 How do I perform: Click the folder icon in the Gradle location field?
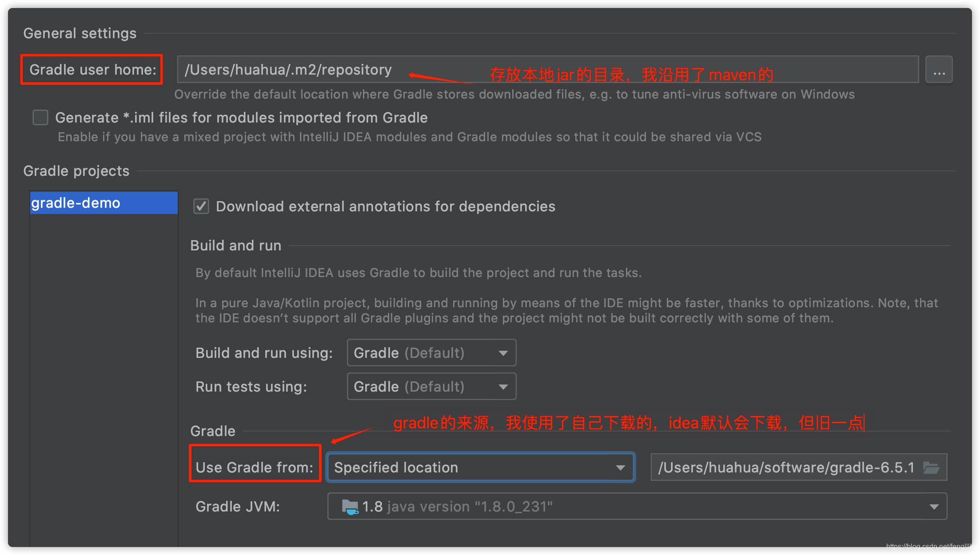click(932, 467)
